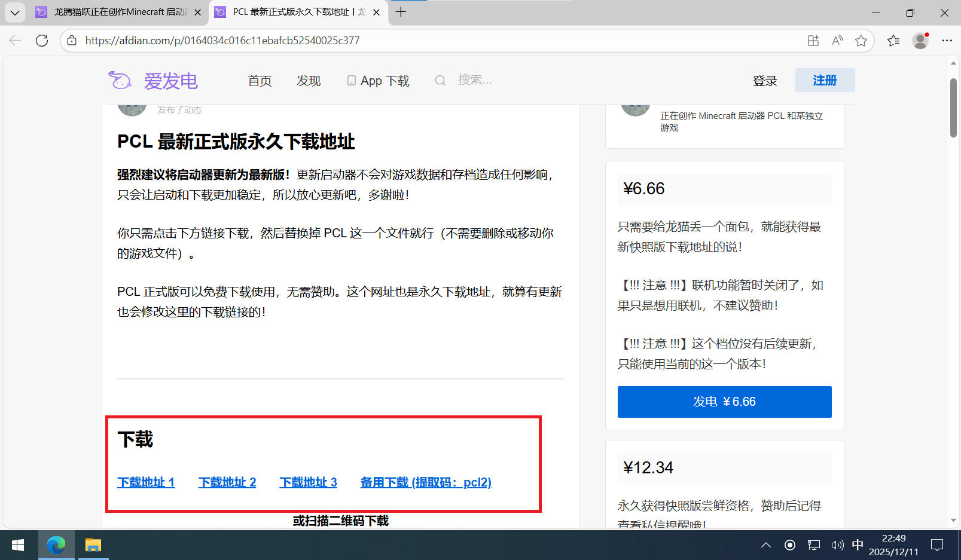The width and height of the screenshot is (961, 560).
Task: Click the page vertical scrollbar thumb
Action: [x=953, y=108]
